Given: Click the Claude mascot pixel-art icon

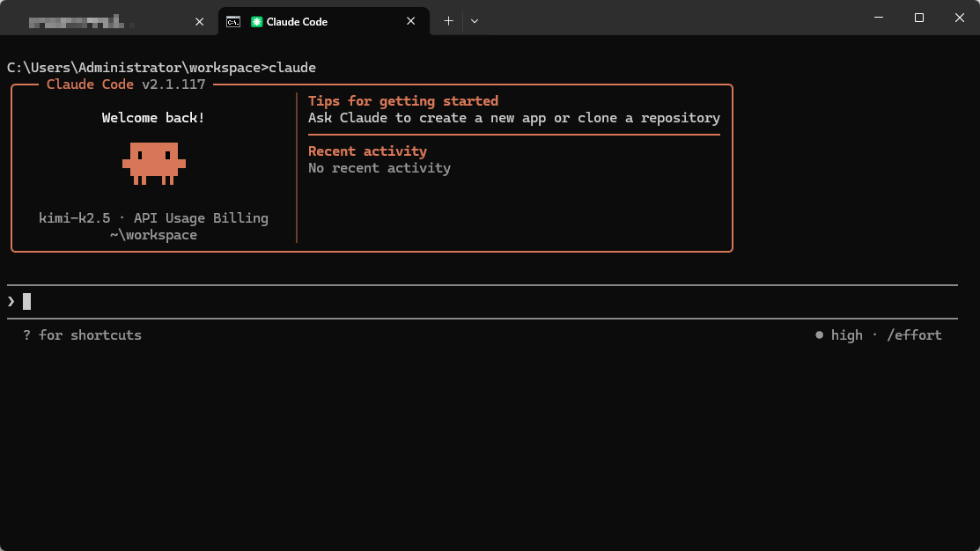Looking at the screenshot, I should pos(154,164).
